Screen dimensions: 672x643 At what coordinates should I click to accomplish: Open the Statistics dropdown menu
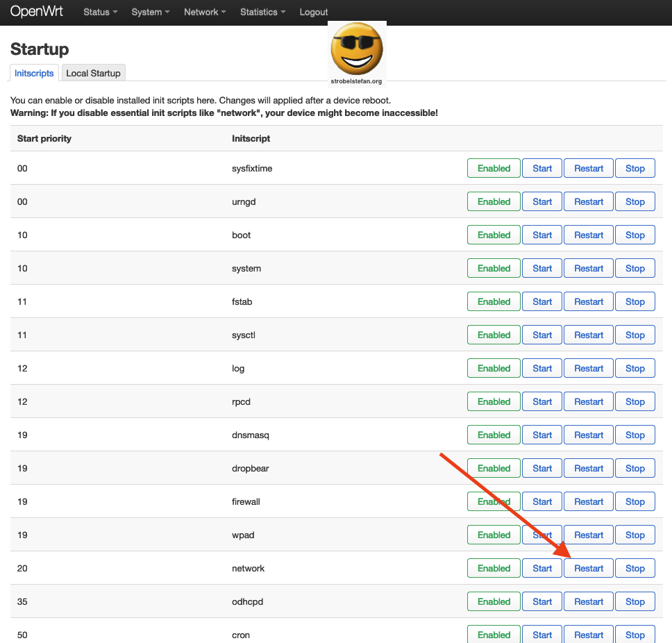262,12
